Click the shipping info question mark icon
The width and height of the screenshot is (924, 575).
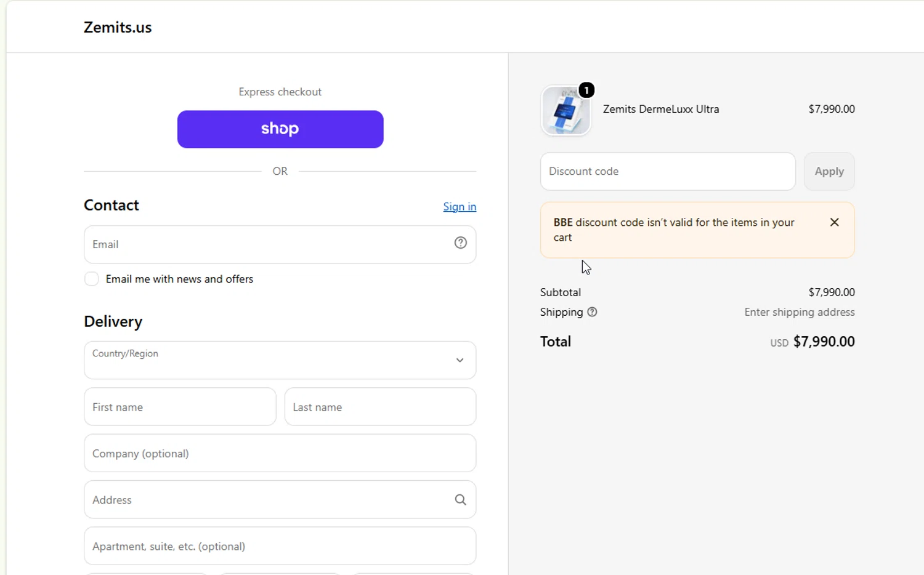coord(592,312)
